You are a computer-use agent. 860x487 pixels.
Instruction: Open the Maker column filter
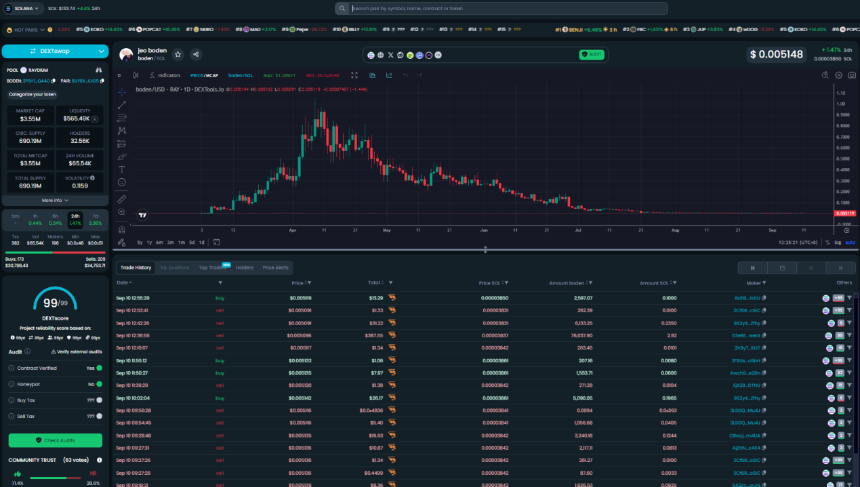pyautogui.click(x=764, y=283)
